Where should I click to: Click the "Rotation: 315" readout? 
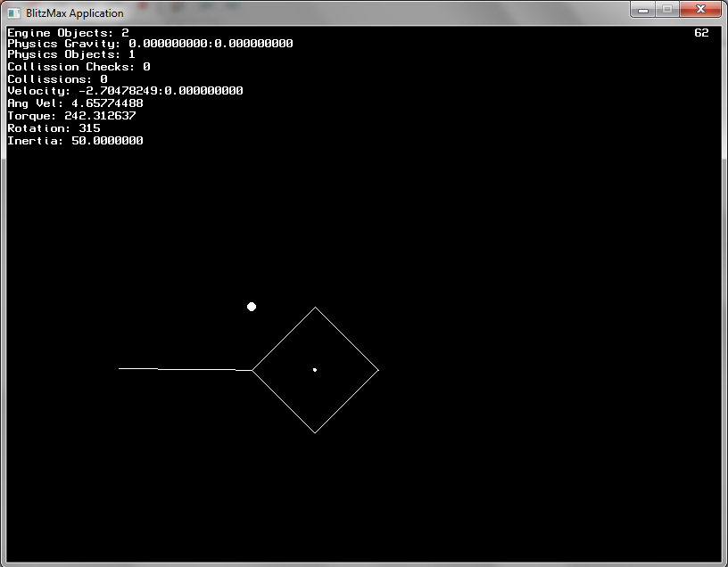54,128
